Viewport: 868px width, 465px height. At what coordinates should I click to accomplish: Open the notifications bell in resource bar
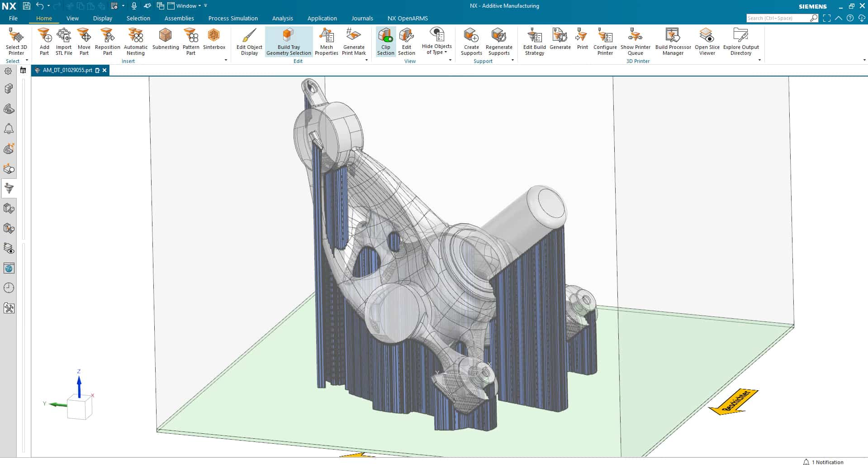pyautogui.click(x=9, y=129)
